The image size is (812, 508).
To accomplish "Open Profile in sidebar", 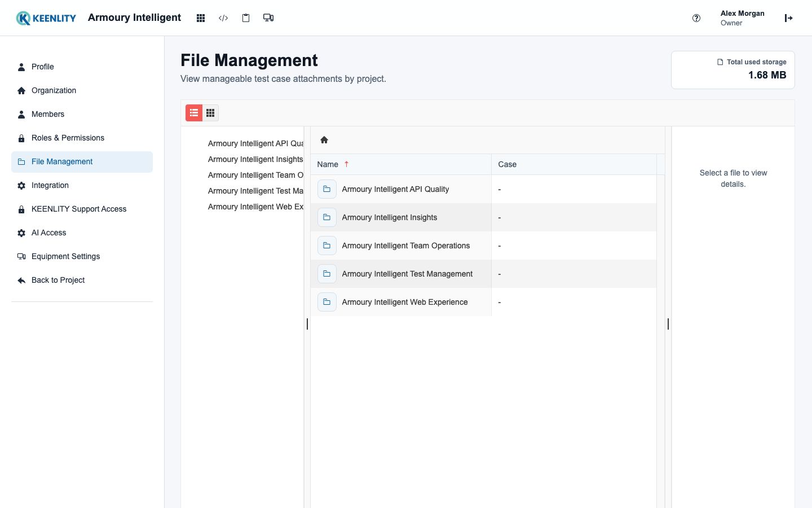I will click(x=82, y=67).
